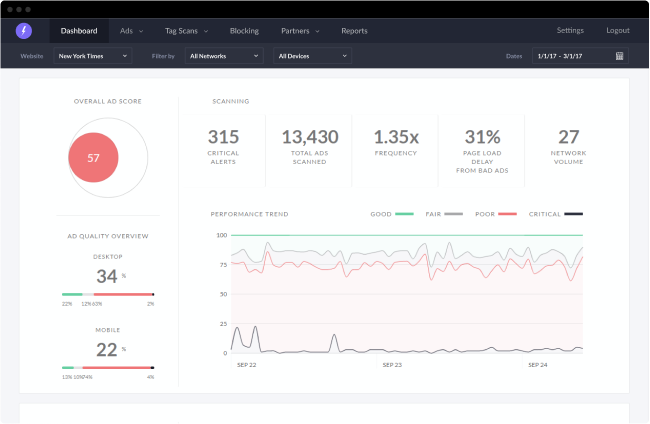This screenshot has height=424, width=650.
Task: Toggle the Good series in legend
Action: (x=391, y=213)
